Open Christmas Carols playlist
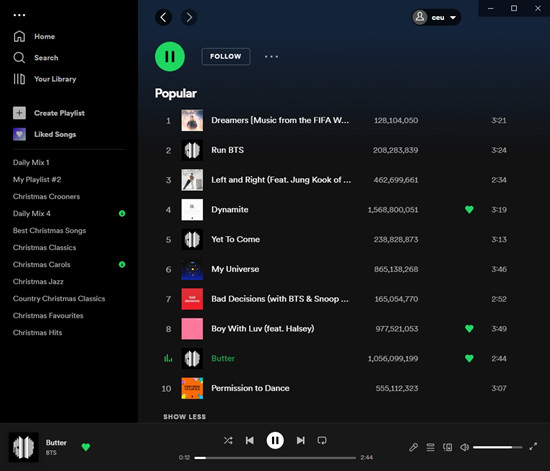The height and width of the screenshot is (471, 550). click(x=41, y=264)
